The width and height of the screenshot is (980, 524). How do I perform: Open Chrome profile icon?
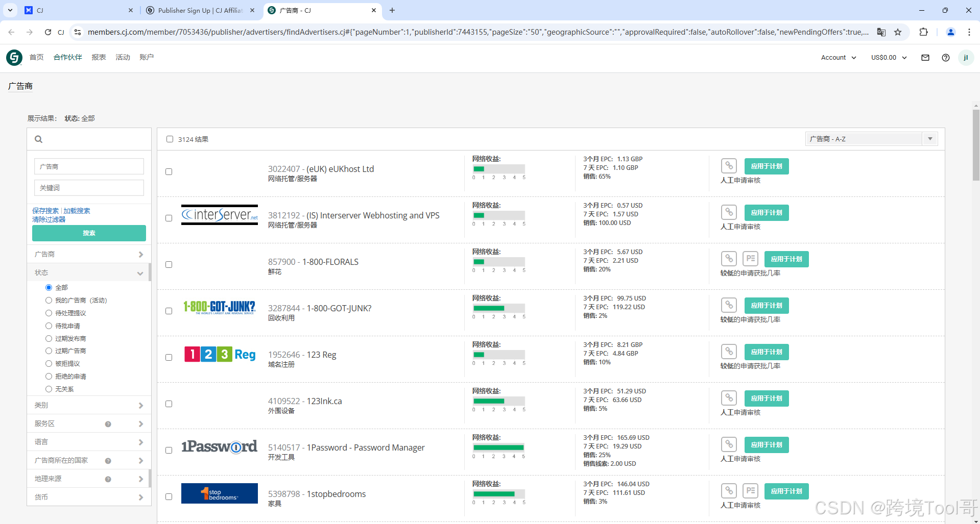click(x=950, y=32)
